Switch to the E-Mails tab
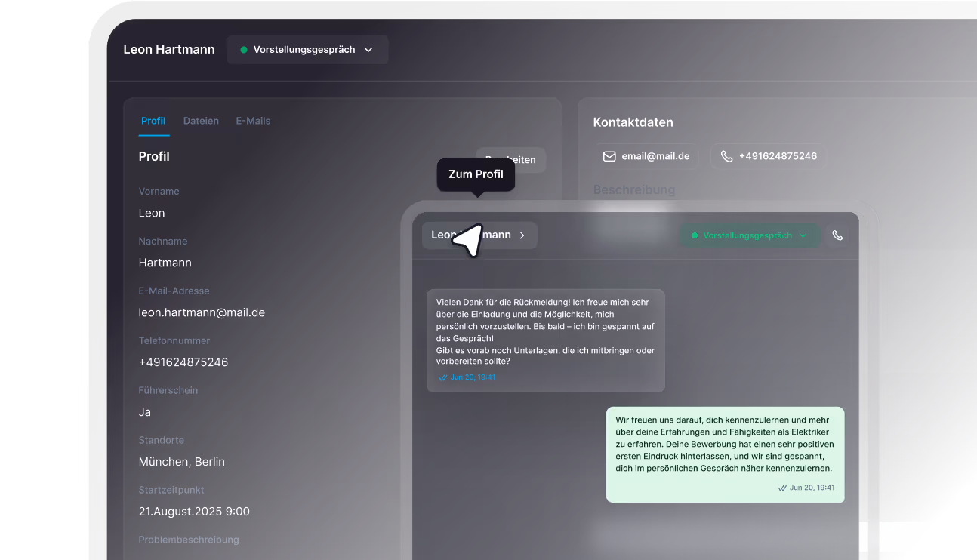This screenshot has width=977, height=560. point(253,121)
